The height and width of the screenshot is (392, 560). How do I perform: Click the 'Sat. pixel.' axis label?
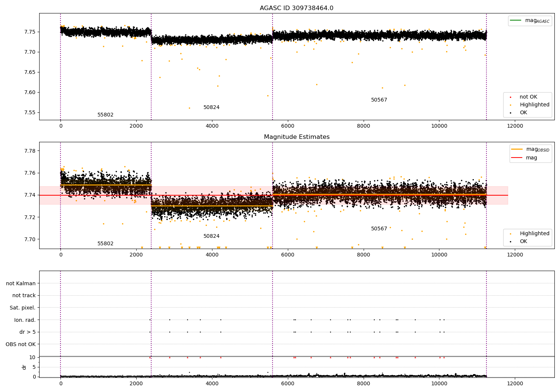tap(23, 308)
